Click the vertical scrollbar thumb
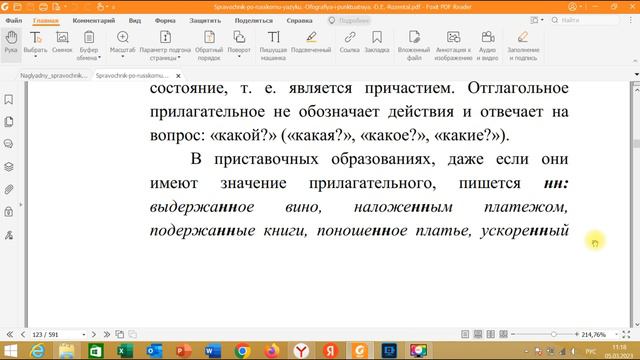The image size is (640, 360). [636, 144]
